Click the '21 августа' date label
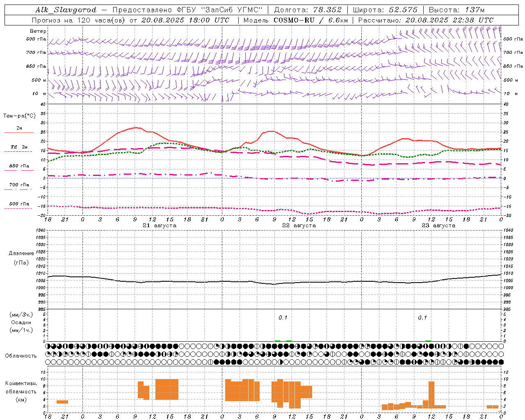 click(160, 226)
